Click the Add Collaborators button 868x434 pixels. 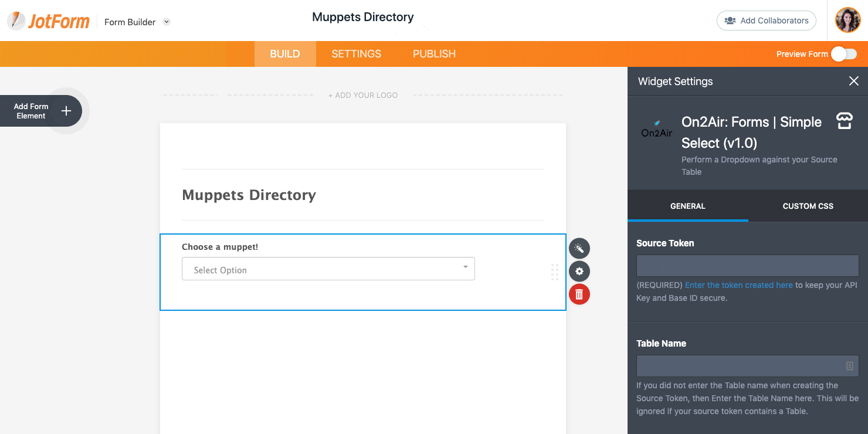pos(767,21)
